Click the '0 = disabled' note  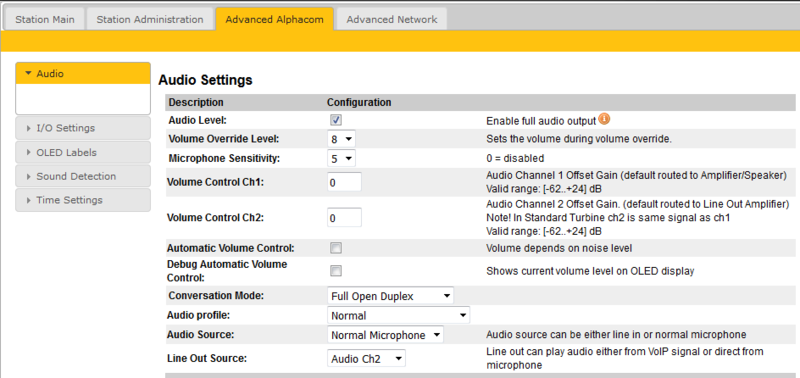515,158
